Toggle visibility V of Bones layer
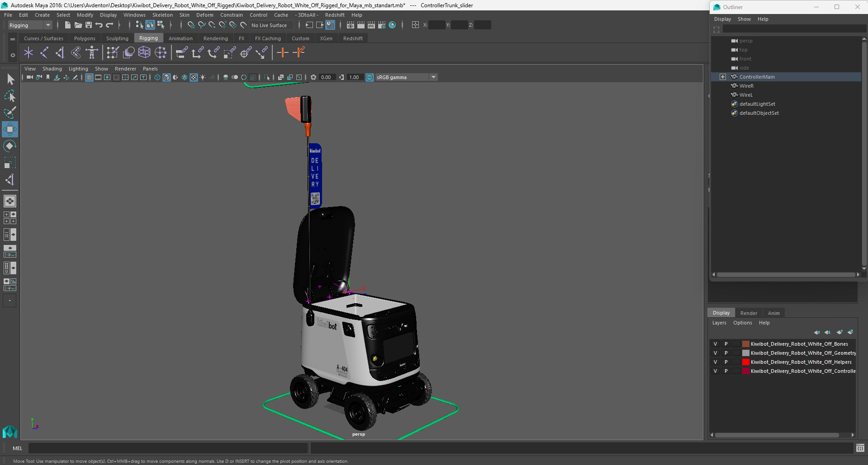This screenshot has height=465, width=868. click(715, 344)
